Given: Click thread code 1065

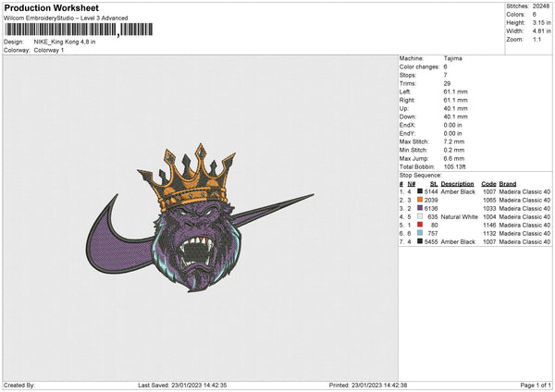Looking at the screenshot, I should coord(489,201).
